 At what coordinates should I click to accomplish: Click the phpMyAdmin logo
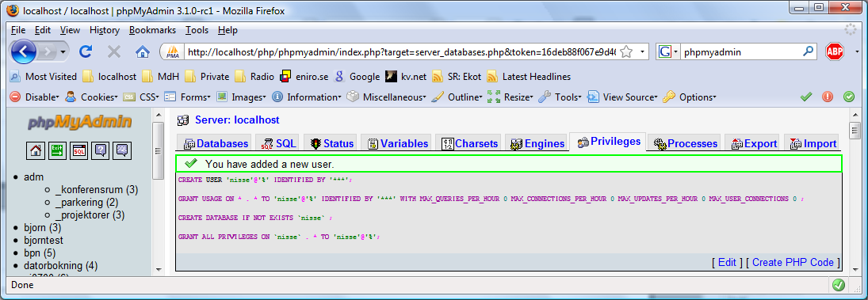(80, 122)
